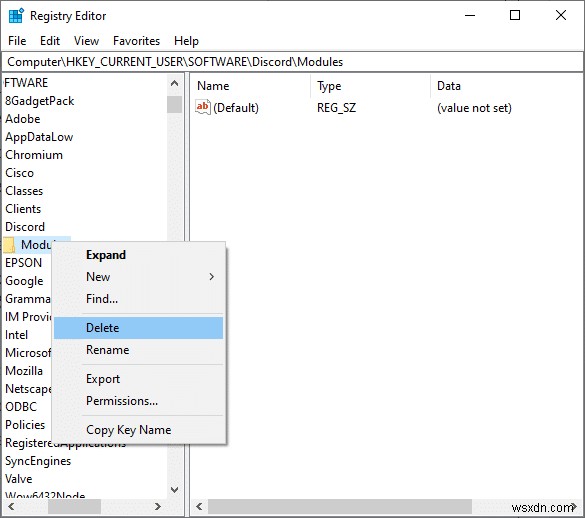Click the tree pane horizontal scrollbar thumb

[74, 506]
